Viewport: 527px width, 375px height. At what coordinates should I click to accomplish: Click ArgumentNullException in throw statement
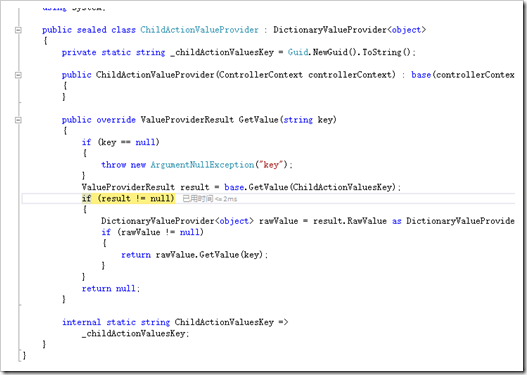click(x=202, y=165)
